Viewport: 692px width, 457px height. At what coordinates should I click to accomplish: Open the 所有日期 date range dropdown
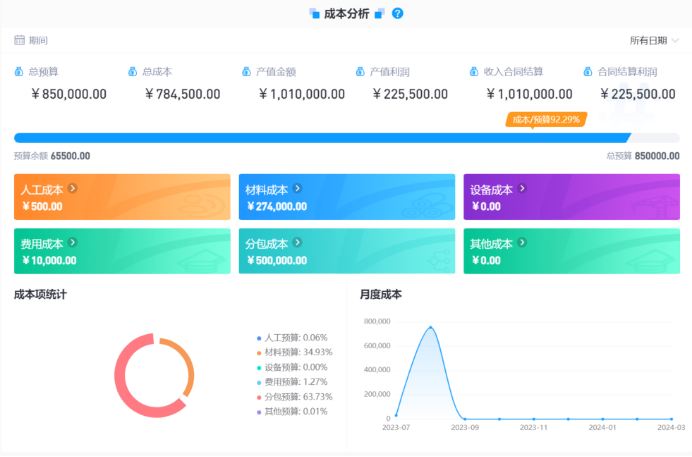(654, 40)
